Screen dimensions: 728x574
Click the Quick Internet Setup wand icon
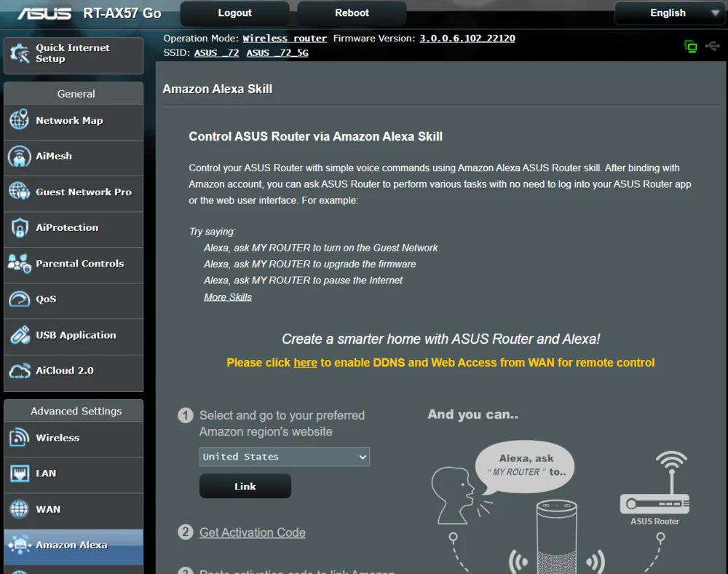(20, 53)
